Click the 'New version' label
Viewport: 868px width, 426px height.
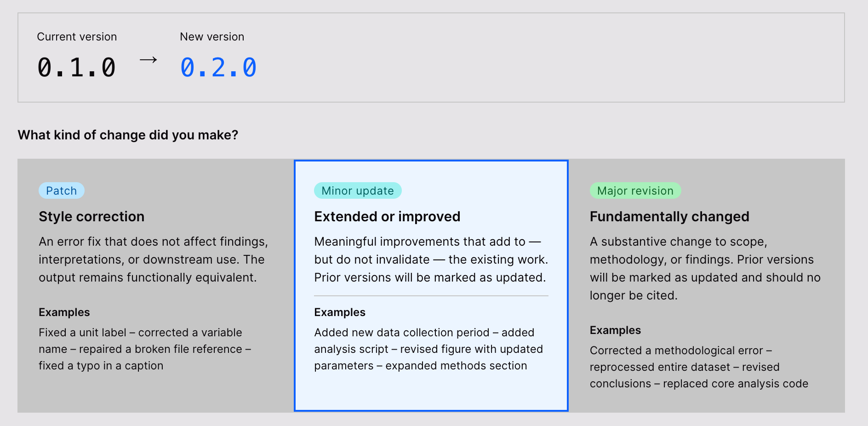tap(212, 37)
